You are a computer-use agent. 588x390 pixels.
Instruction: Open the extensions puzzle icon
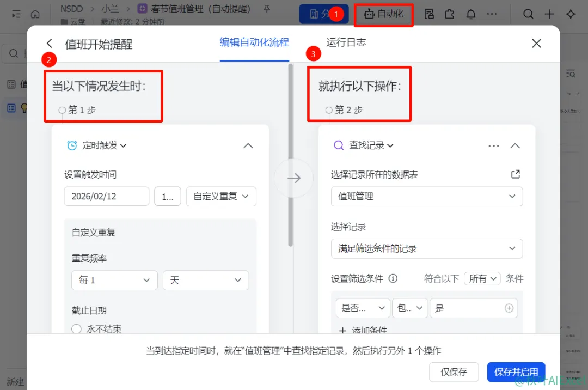tap(450, 14)
